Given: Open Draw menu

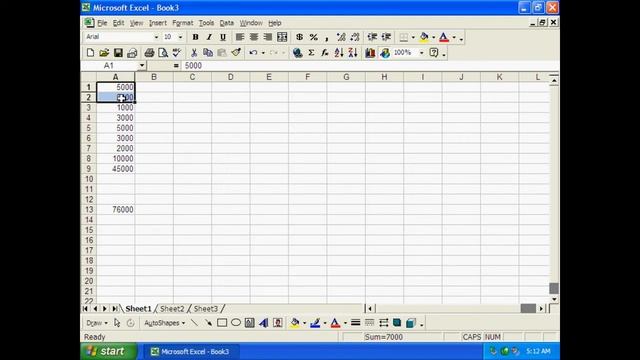Looking at the screenshot, I should click(x=97, y=323).
